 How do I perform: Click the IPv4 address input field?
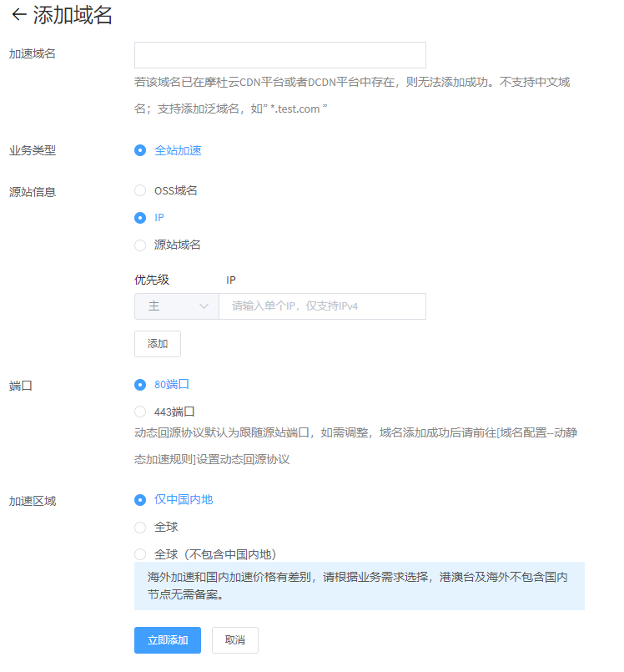pos(322,306)
